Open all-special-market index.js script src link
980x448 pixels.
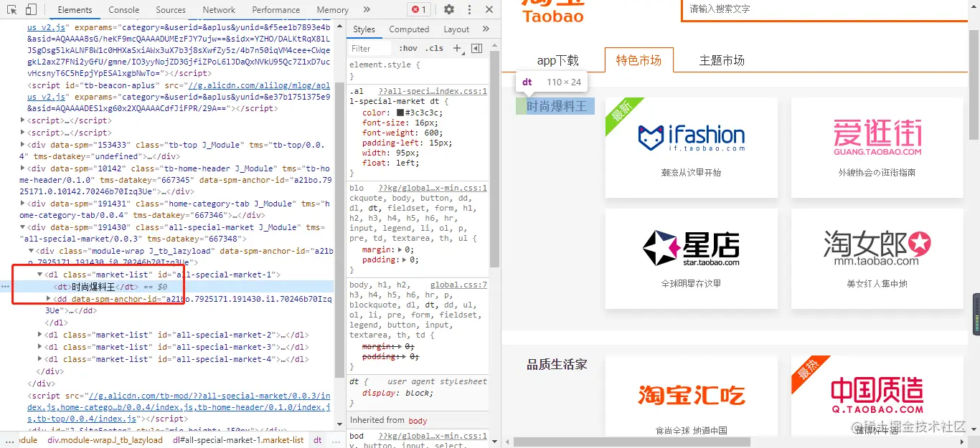[179, 407]
